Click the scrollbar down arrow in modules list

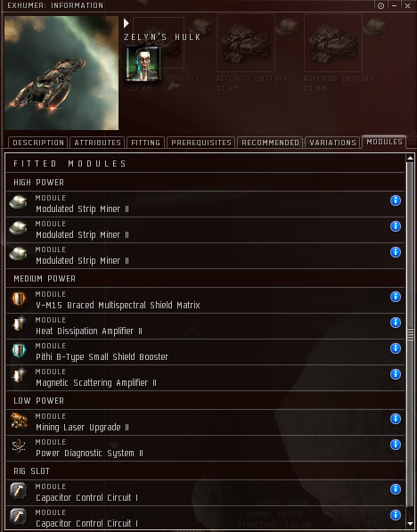410,524
